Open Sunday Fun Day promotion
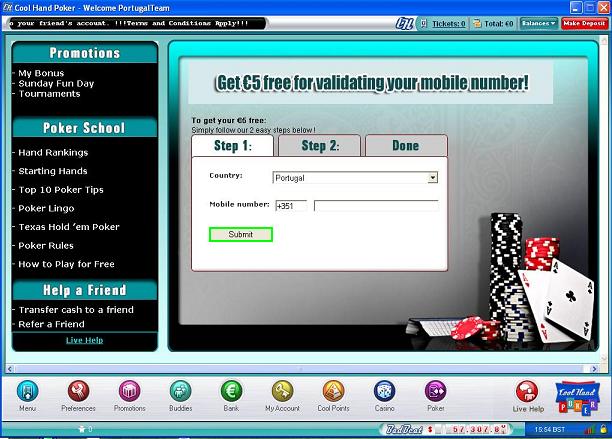The width and height of the screenshot is (612, 439). 56,83
